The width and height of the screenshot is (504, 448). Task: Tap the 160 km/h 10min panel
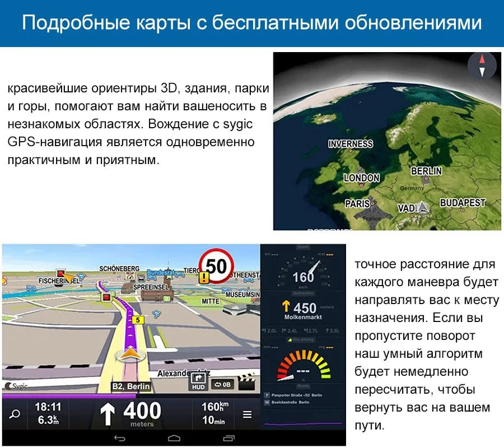[214, 414]
